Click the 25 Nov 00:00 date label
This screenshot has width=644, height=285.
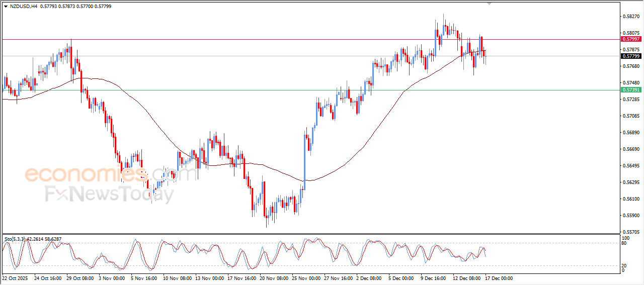[306, 278]
